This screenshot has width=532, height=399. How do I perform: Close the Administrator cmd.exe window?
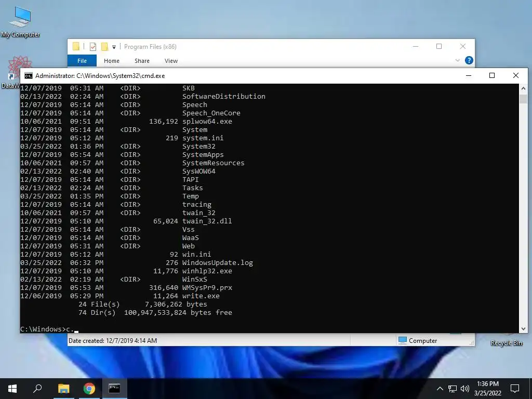pyautogui.click(x=516, y=76)
